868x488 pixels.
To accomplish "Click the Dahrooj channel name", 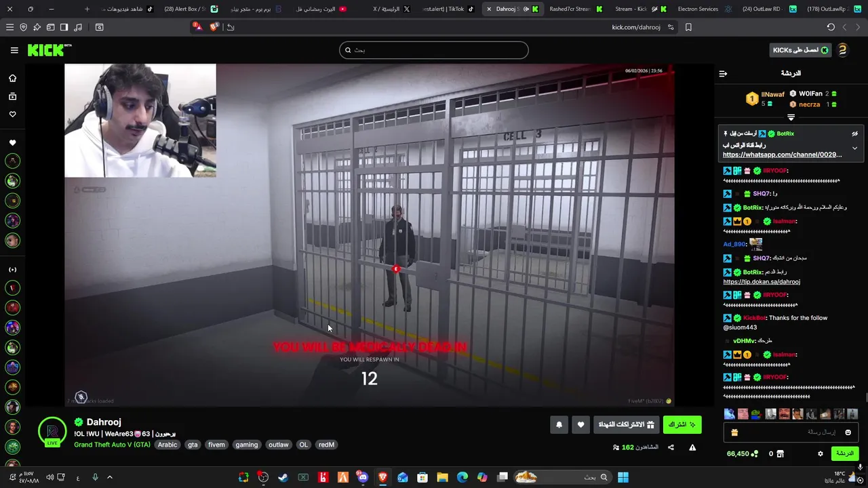I will coord(104,422).
